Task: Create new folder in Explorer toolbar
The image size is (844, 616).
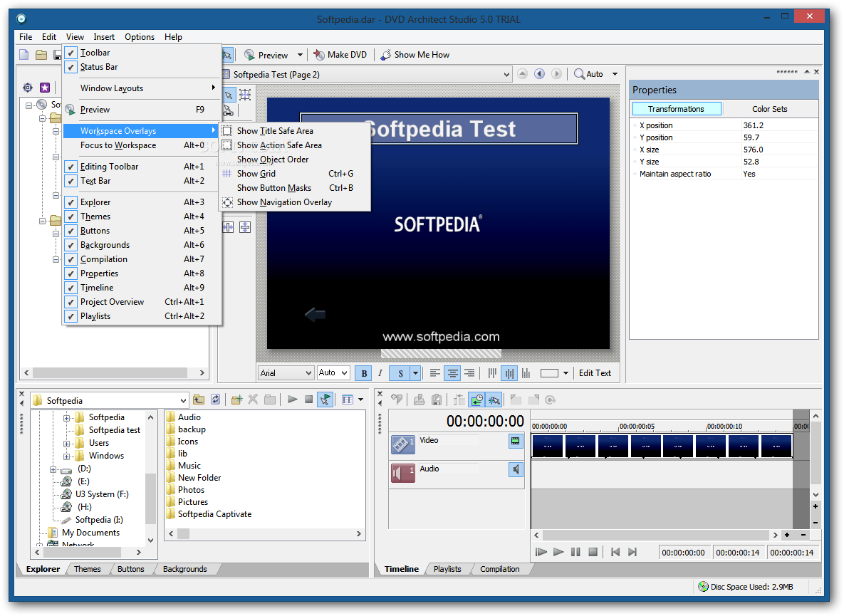Action: [236, 400]
